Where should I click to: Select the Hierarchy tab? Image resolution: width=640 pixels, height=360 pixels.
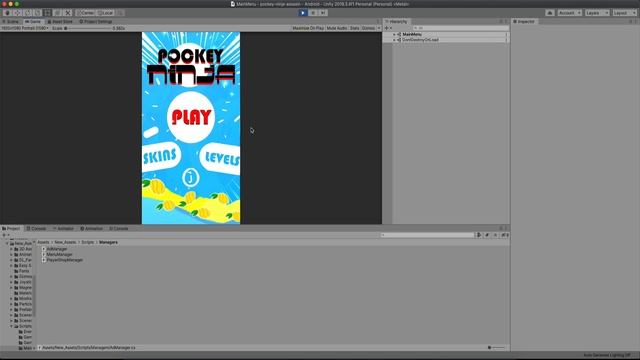click(x=396, y=21)
